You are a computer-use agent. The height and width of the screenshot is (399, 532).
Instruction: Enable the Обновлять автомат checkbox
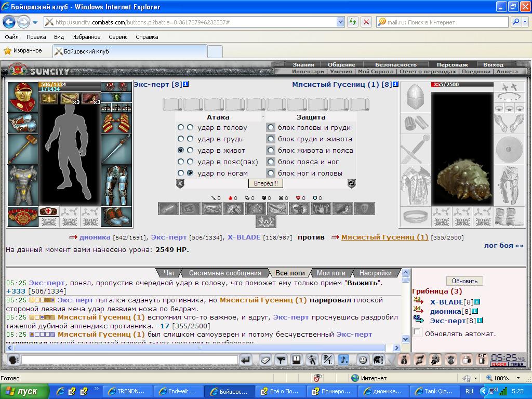pos(417,332)
